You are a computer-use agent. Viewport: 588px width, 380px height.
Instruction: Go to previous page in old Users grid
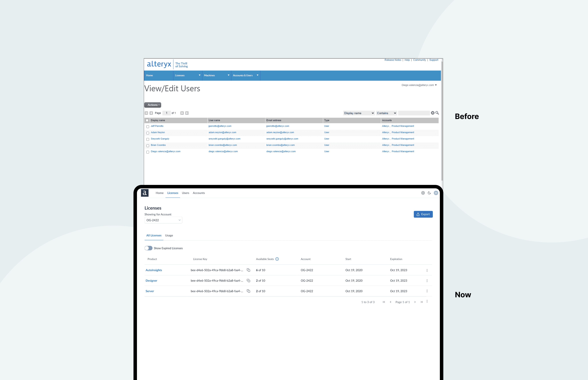click(x=151, y=113)
